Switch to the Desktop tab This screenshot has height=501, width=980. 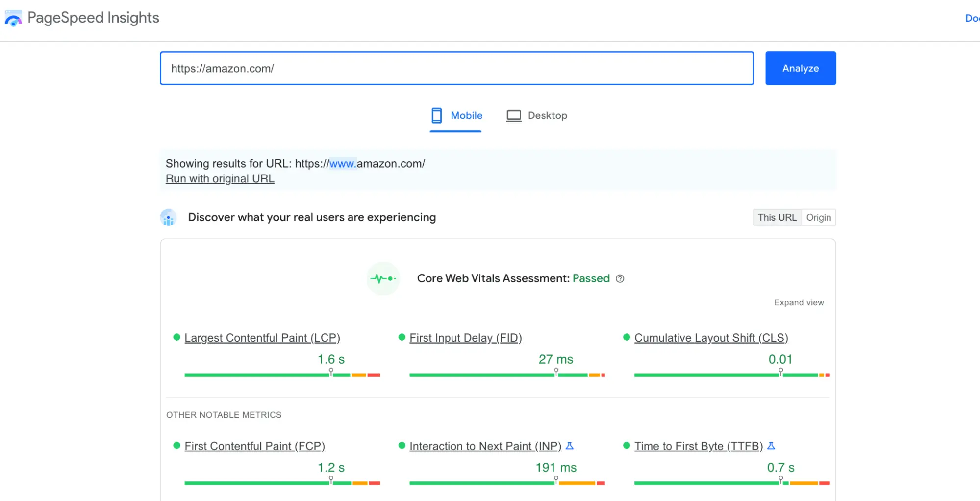tap(536, 116)
